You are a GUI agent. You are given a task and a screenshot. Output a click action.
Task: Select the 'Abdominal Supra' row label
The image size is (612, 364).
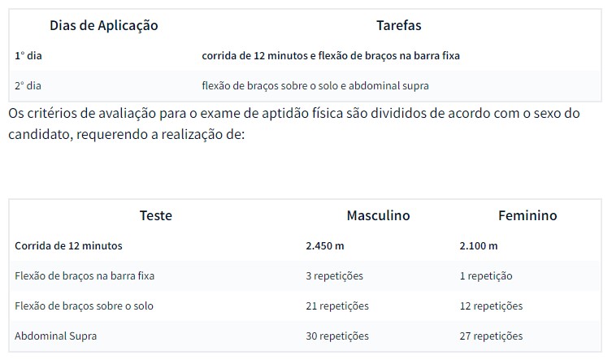pyautogui.click(x=54, y=336)
